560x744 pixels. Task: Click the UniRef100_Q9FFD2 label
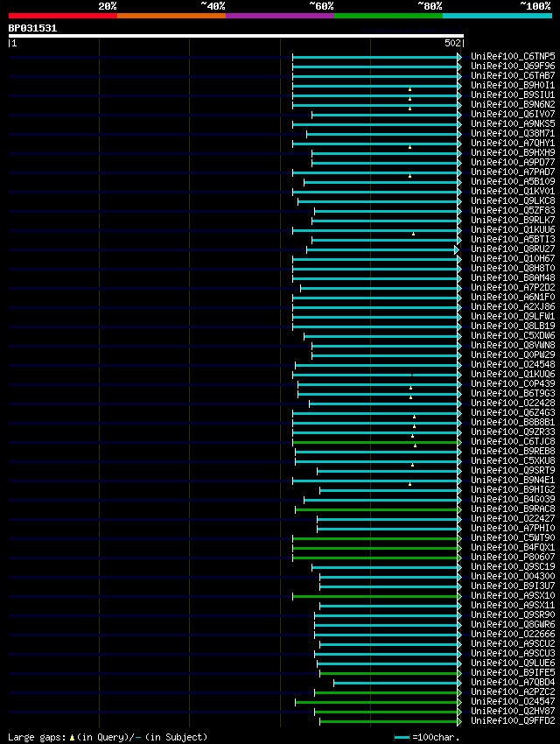[x=513, y=720]
